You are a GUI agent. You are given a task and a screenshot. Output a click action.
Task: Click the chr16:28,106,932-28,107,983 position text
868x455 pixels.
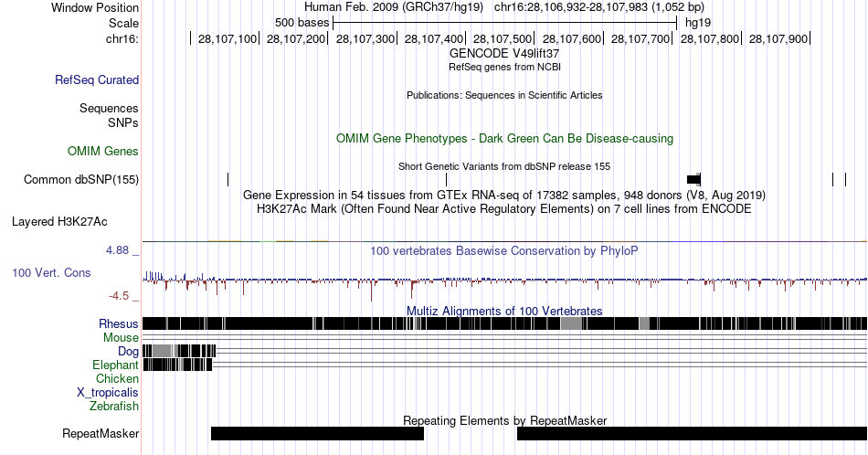(599, 7)
